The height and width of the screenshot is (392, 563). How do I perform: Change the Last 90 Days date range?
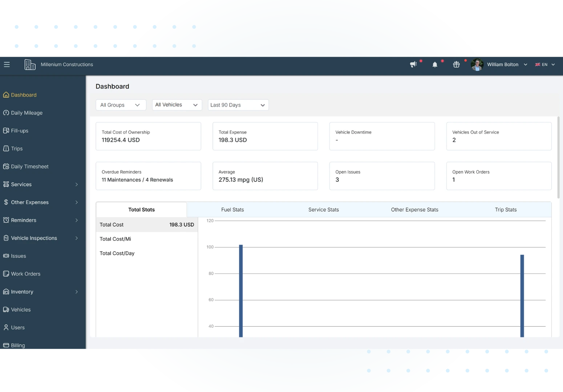pos(238,105)
